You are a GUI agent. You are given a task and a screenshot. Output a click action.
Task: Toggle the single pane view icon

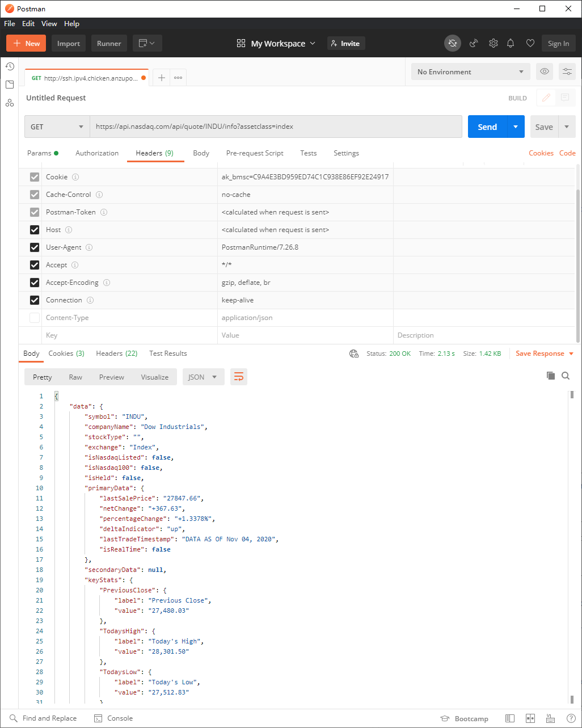tap(510, 718)
